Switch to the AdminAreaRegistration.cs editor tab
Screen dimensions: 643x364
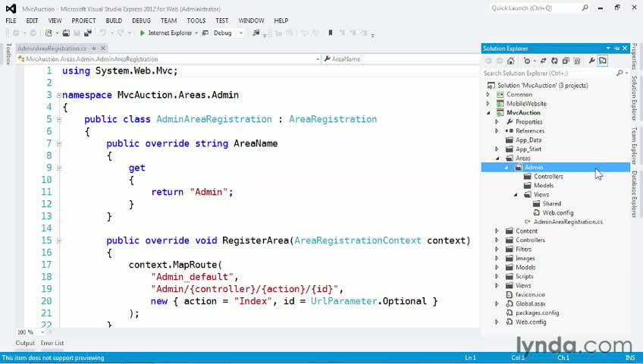point(52,49)
